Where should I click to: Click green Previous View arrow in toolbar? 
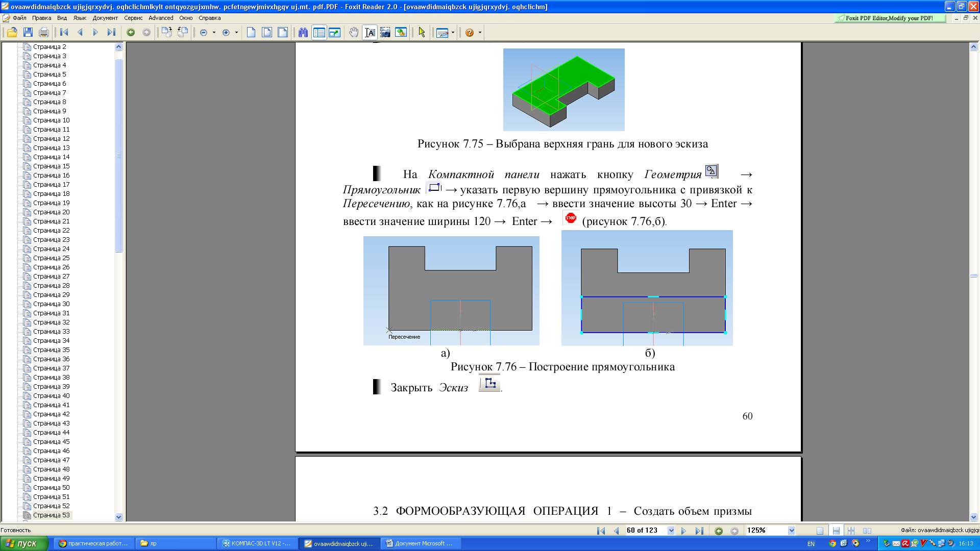pyautogui.click(x=131, y=32)
